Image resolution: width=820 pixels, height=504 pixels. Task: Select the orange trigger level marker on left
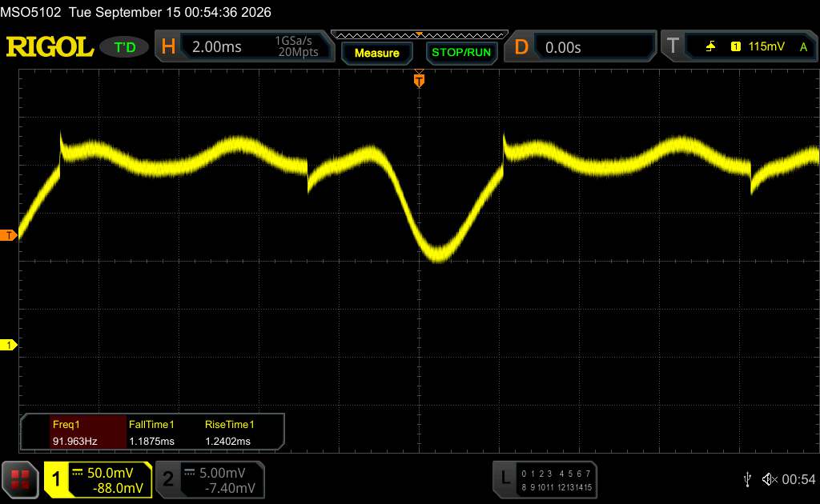click(8, 235)
